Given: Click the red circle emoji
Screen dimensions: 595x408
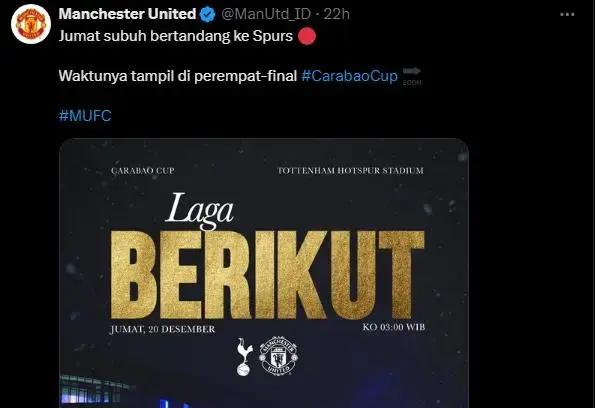Looking at the screenshot, I should point(307,36).
